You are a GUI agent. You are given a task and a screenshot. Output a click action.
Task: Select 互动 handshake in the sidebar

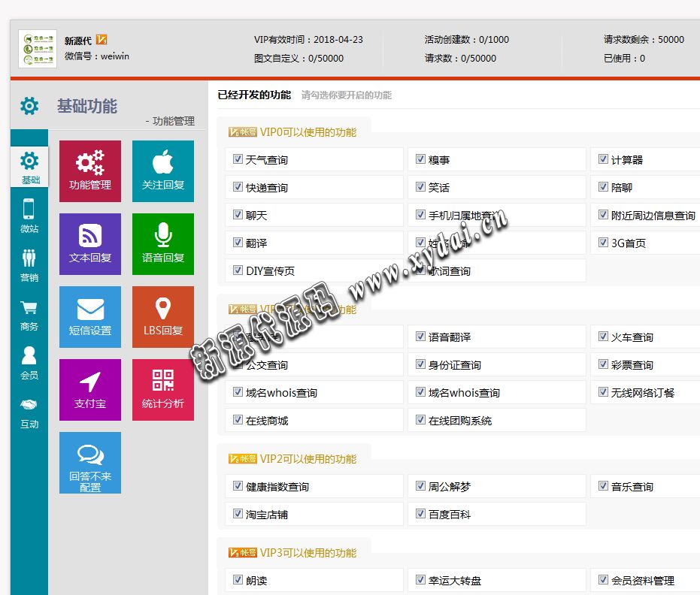[x=29, y=412]
